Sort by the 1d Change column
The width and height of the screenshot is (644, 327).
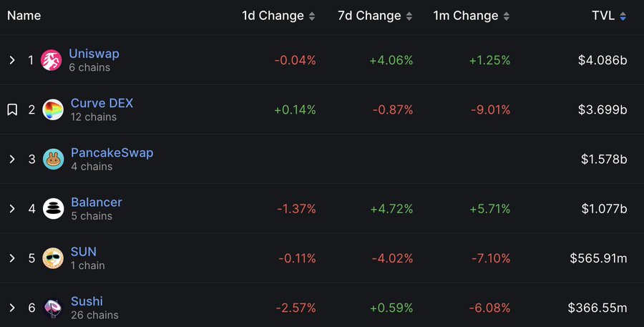278,16
